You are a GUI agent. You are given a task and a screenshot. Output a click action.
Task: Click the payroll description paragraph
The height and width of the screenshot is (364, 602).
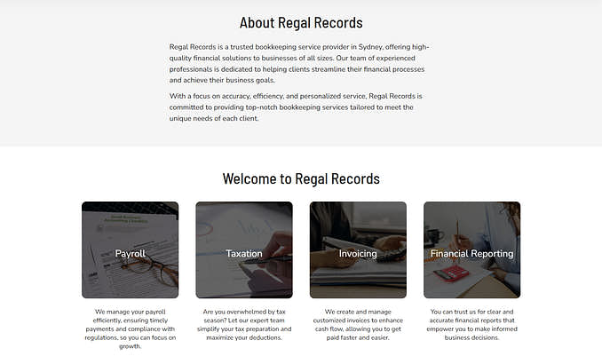pos(131,328)
